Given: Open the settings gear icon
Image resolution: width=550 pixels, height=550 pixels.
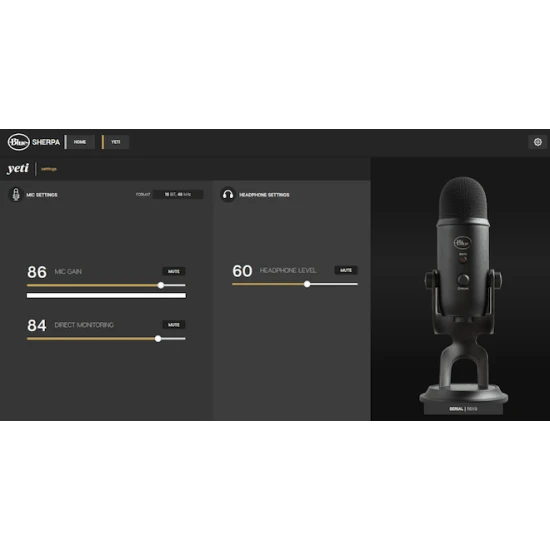Looking at the screenshot, I should pyautogui.click(x=537, y=142).
